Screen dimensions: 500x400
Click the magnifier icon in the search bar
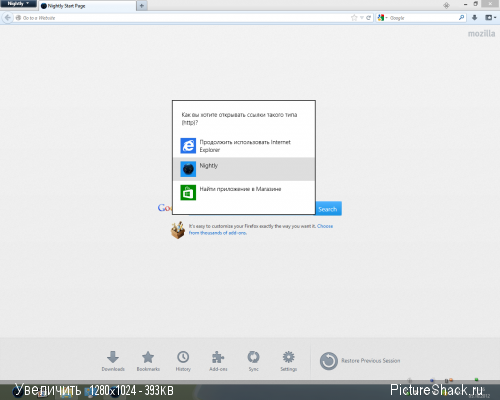[461, 18]
